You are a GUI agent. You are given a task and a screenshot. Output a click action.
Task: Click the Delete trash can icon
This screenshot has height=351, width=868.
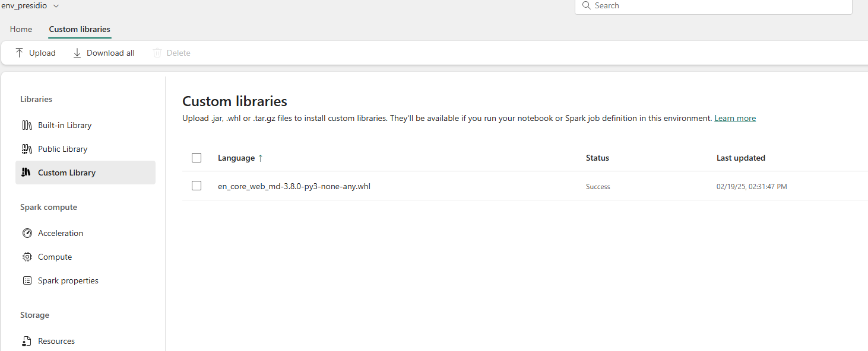click(157, 53)
